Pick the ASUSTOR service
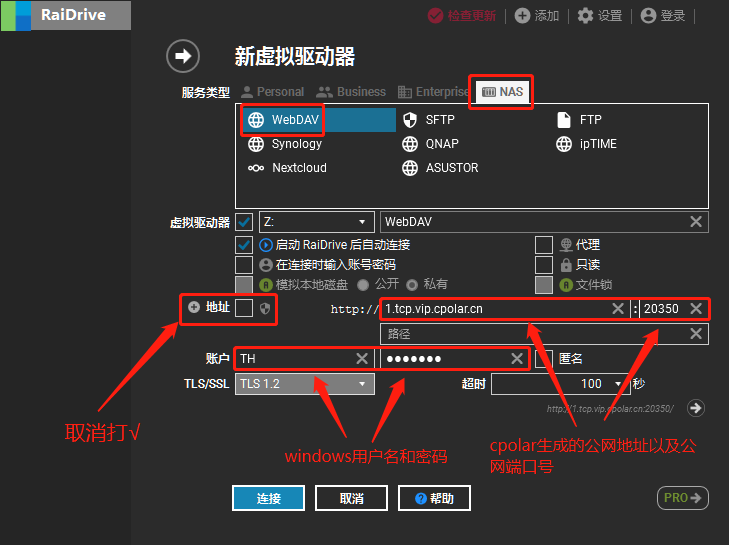Viewport: 729px width, 545px height. pyautogui.click(x=440, y=168)
